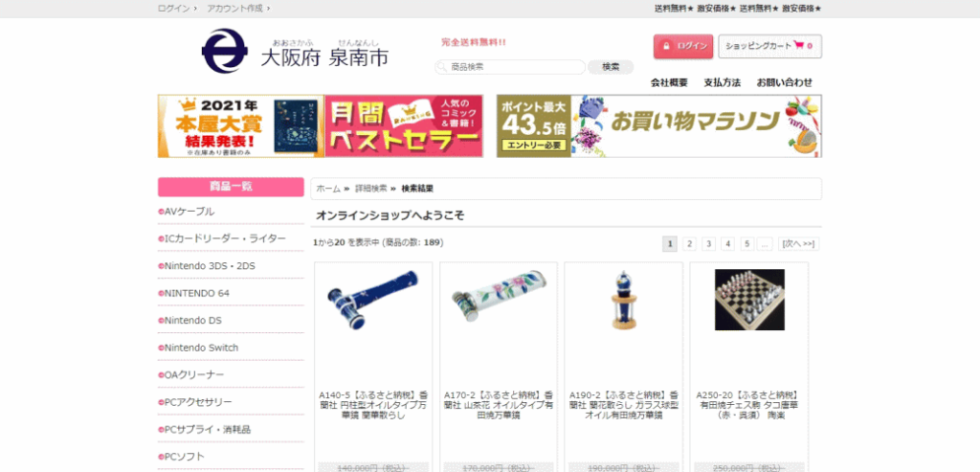Open the 支払方法 menu item
This screenshot has width=980, height=472.
click(x=722, y=82)
